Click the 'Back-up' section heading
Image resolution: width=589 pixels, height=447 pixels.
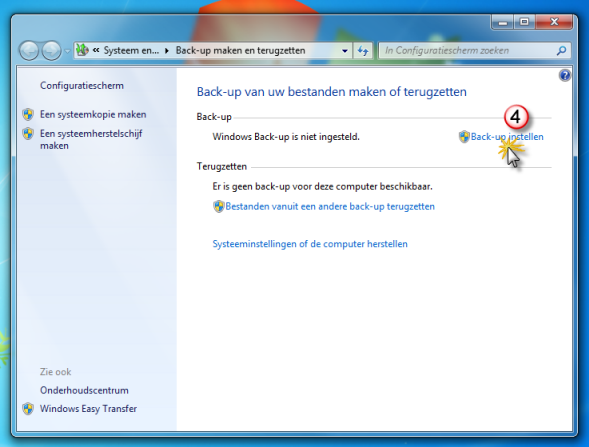coord(214,117)
